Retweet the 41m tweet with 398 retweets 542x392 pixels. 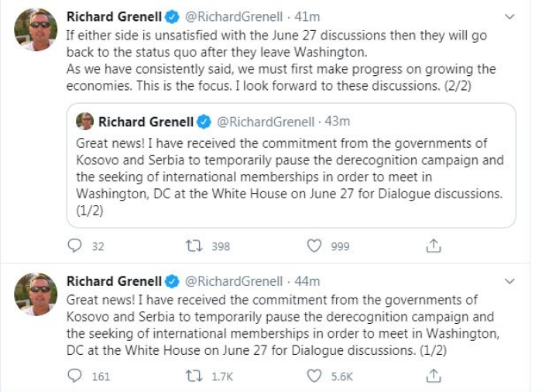tap(194, 246)
